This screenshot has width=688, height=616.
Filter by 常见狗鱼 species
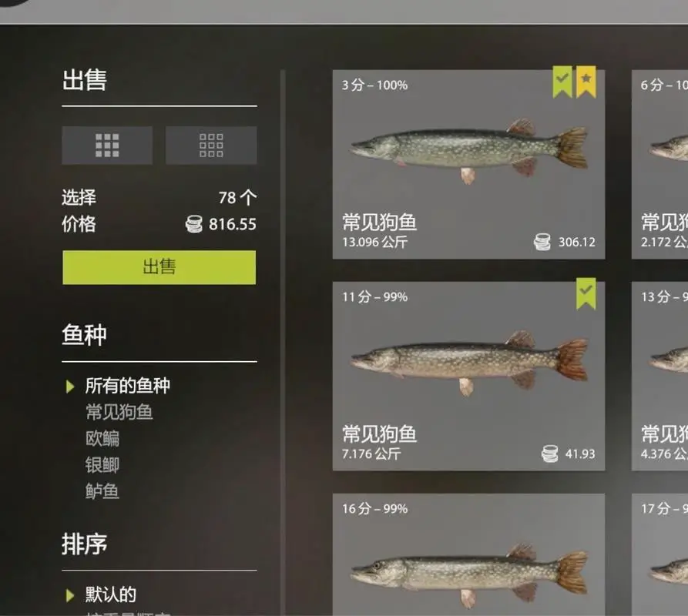coord(119,412)
